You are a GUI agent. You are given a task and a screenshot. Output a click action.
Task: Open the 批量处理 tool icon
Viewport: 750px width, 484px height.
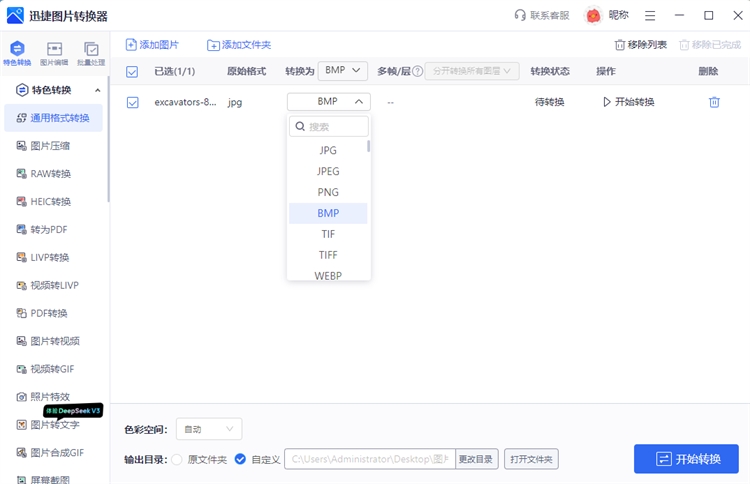[91, 49]
